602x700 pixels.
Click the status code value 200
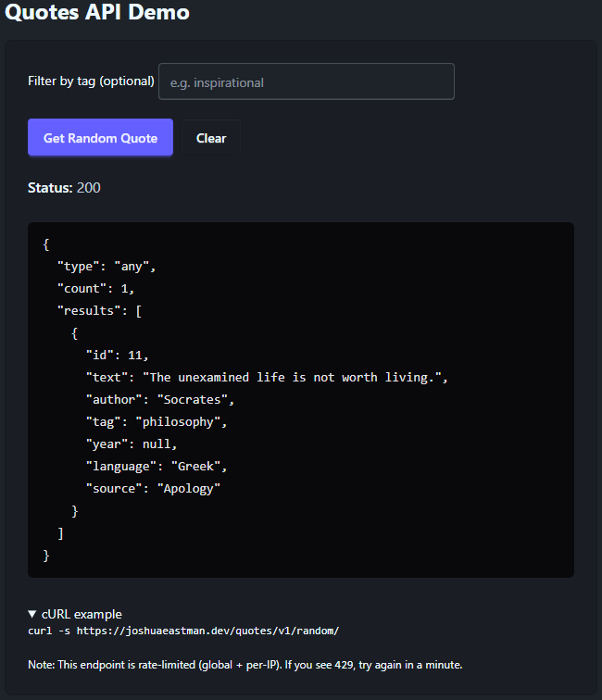pyautogui.click(x=89, y=188)
